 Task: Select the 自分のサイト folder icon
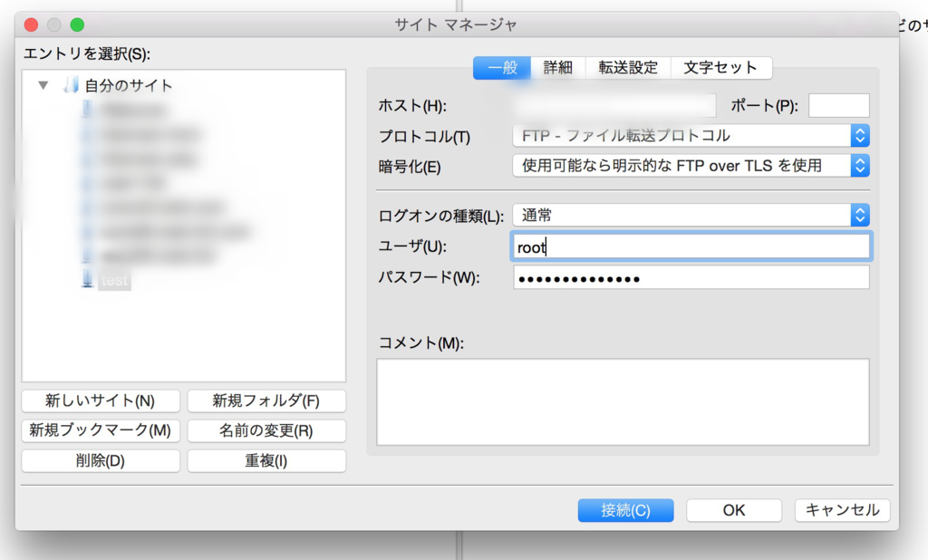click(x=72, y=85)
